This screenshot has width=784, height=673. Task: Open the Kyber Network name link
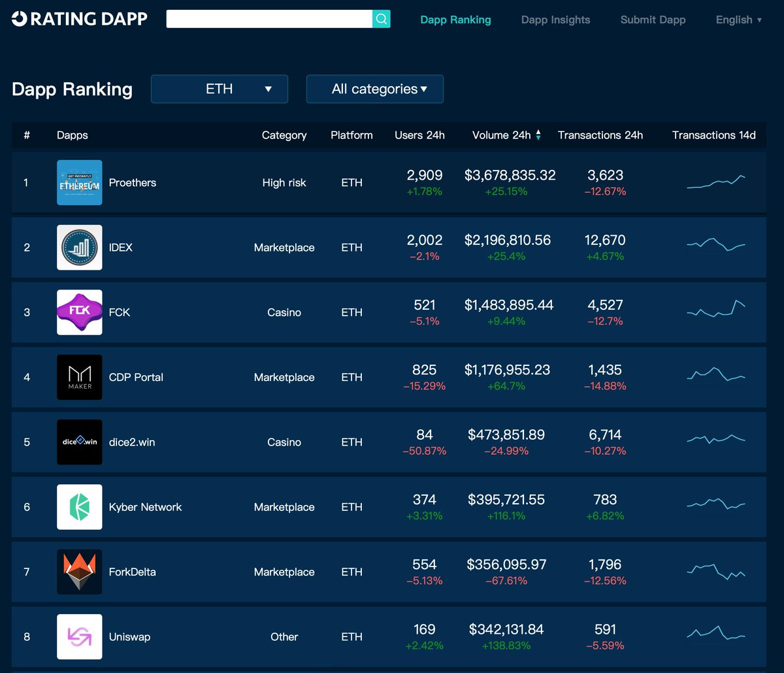[x=146, y=507]
